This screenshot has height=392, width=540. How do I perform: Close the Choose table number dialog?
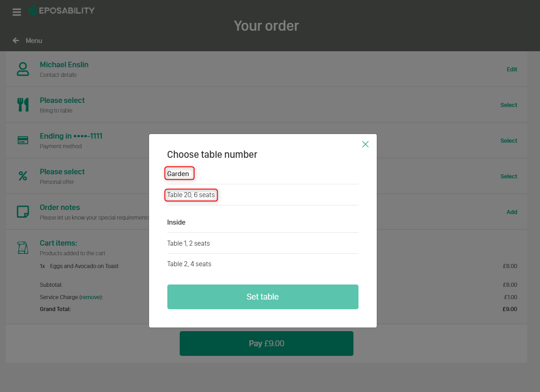(x=365, y=144)
